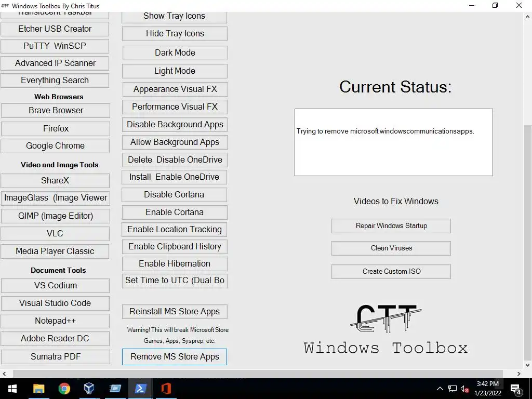
Task: Open Create Custom ISO video
Action: pos(391,272)
